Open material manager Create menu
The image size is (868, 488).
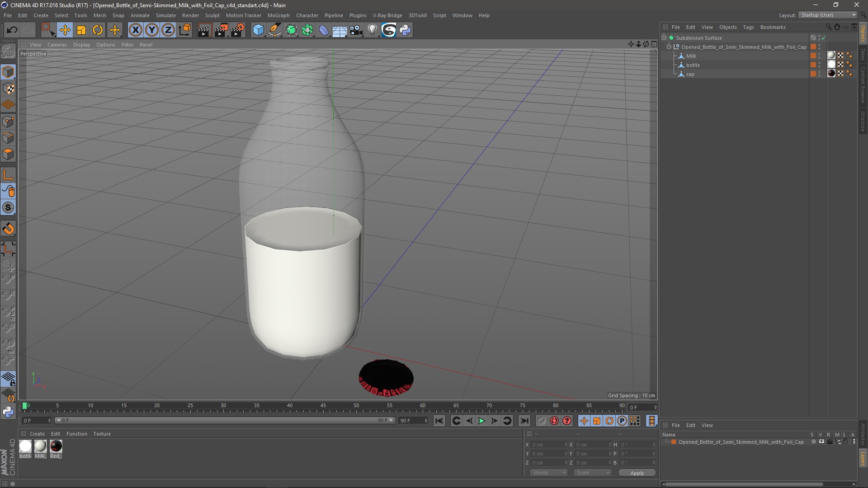click(37, 434)
